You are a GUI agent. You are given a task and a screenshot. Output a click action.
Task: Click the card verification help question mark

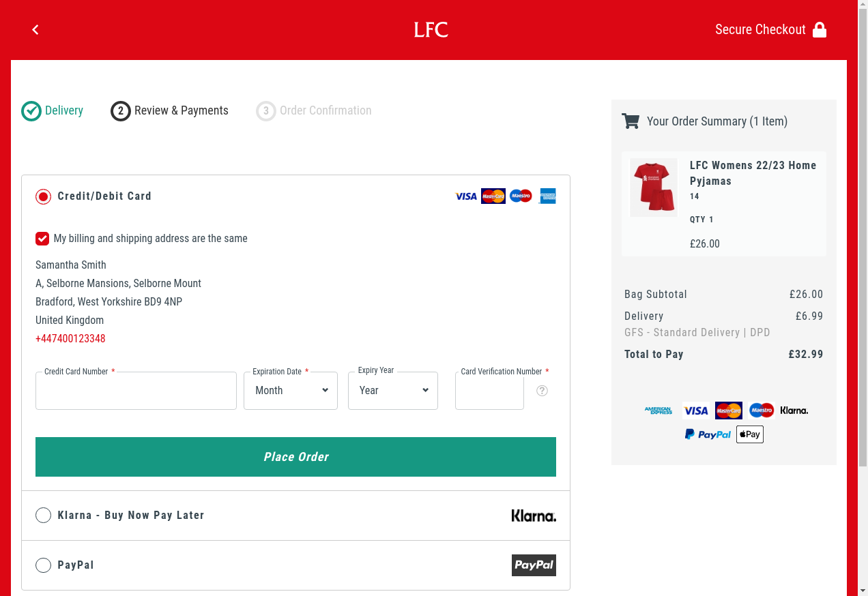coord(542,391)
